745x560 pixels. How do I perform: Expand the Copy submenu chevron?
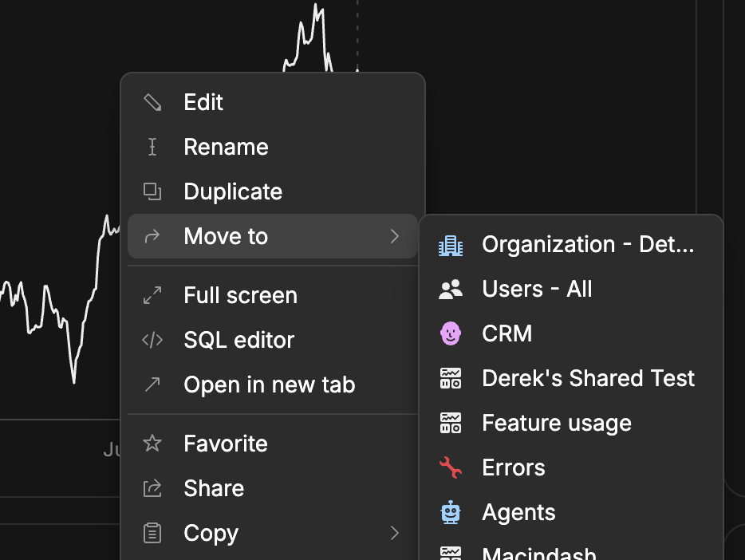(x=394, y=533)
